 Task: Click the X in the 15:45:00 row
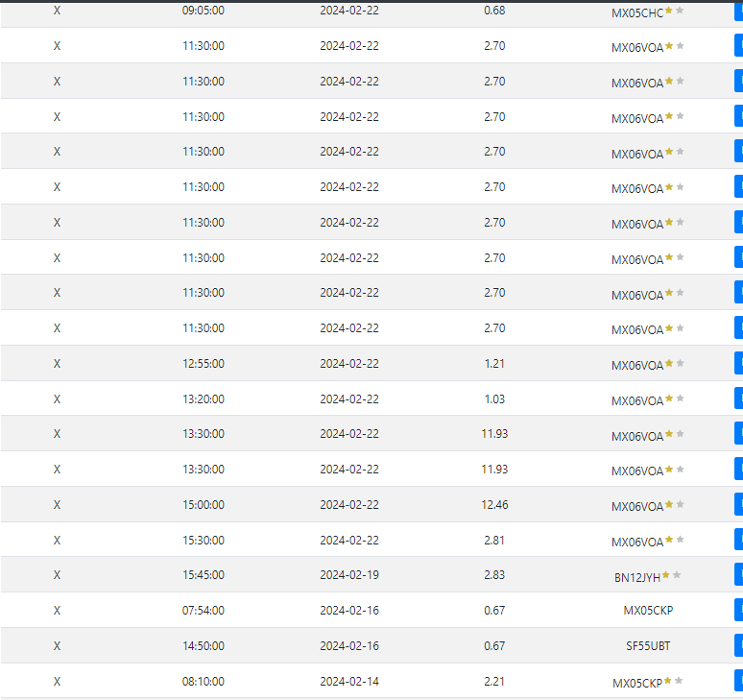pos(57,575)
